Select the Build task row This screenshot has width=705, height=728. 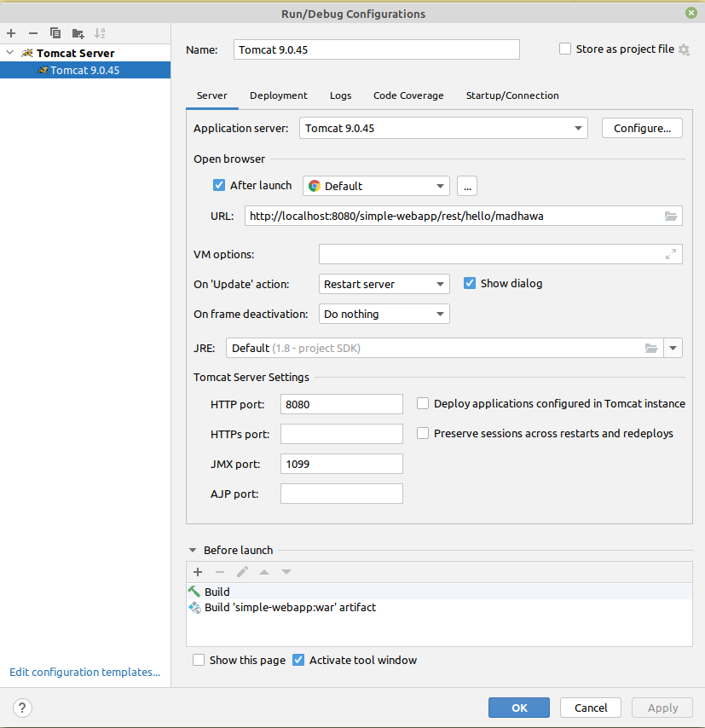click(x=439, y=592)
